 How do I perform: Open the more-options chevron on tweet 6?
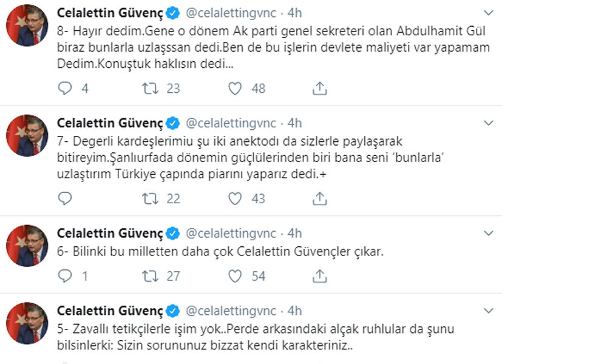pos(489,233)
